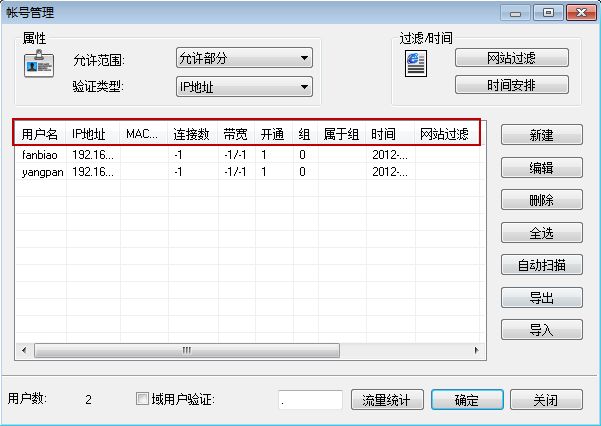Click the MAC... column header
Image resolution: width=601 pixels, height=426 pixels.
click(144, 134)
